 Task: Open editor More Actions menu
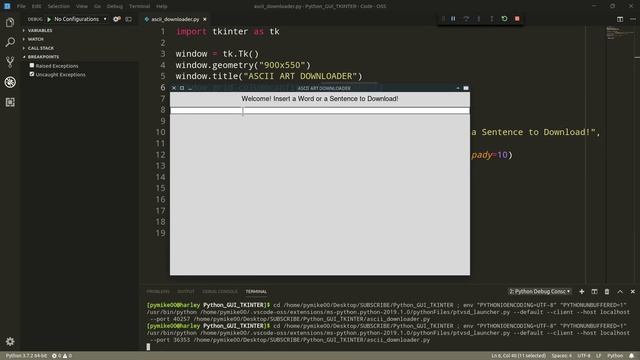633,19
